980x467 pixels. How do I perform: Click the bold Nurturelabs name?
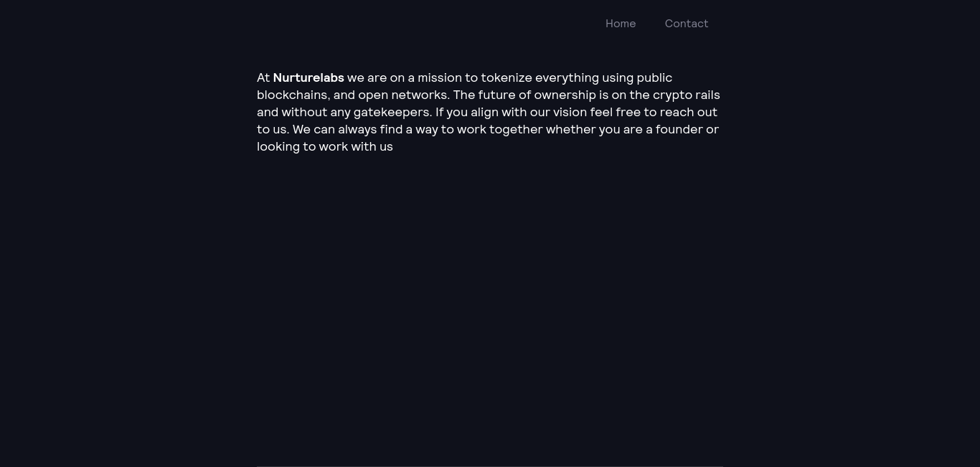coord(308,77)
